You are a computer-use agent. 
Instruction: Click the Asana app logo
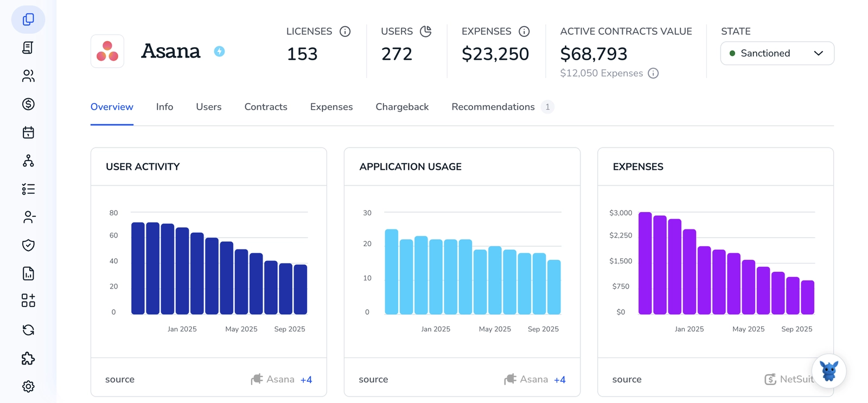pos(107,51)
